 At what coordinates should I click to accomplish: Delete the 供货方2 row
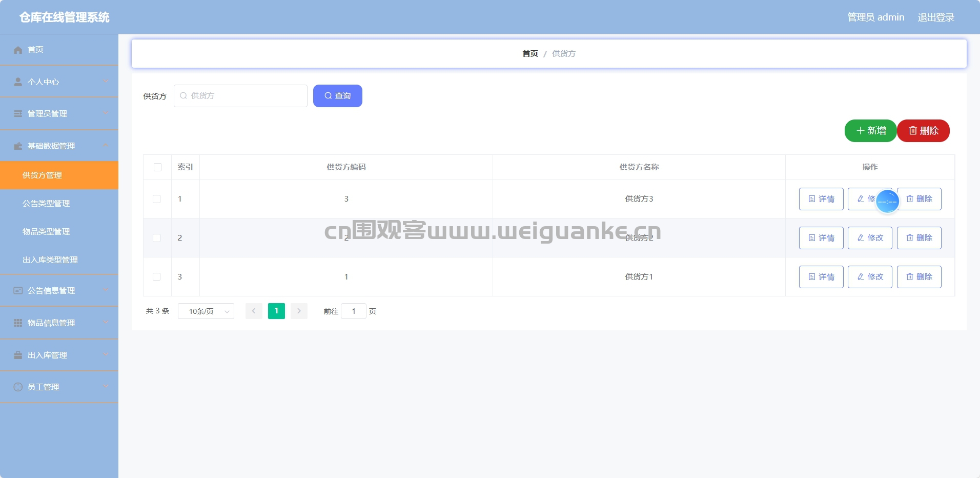919,238
